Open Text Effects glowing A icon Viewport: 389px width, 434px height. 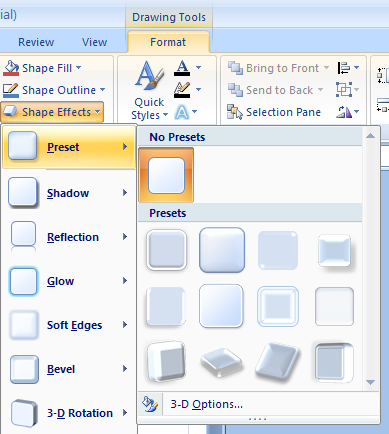click(182, 112)
